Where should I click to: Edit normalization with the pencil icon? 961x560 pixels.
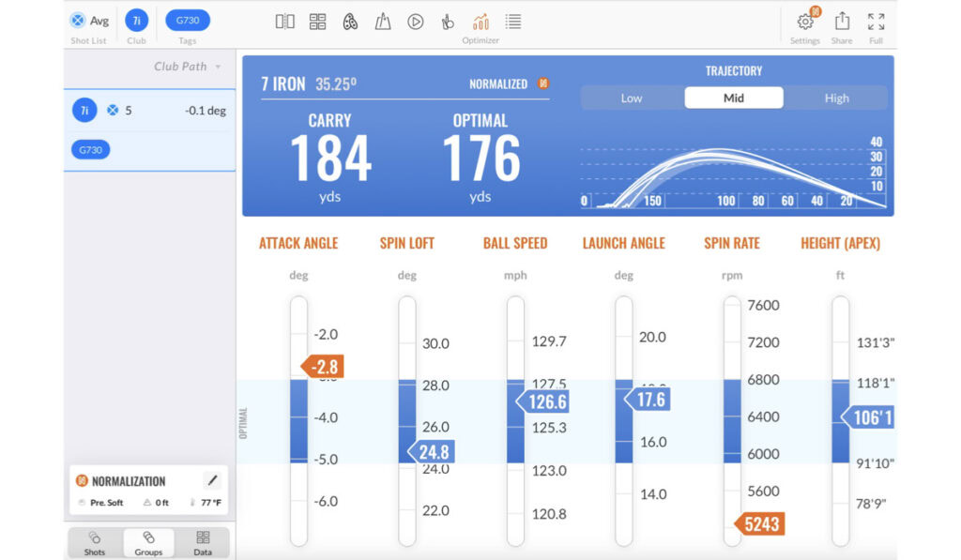point(212,480)
